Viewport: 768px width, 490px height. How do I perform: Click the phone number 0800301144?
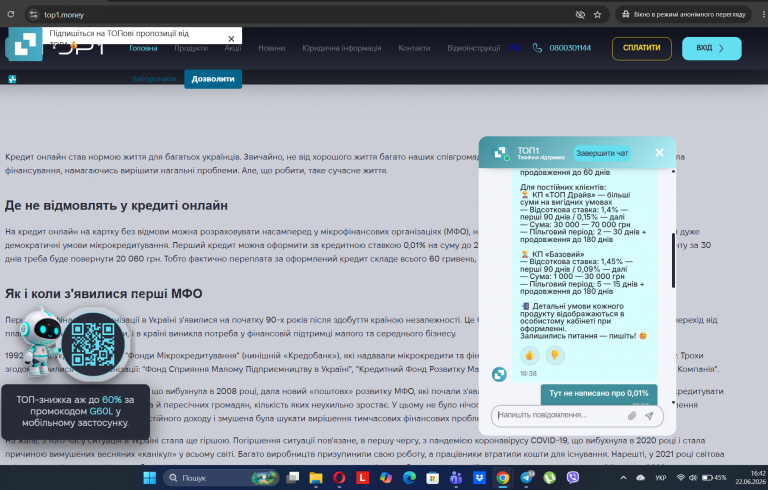(x=570, y=48)
